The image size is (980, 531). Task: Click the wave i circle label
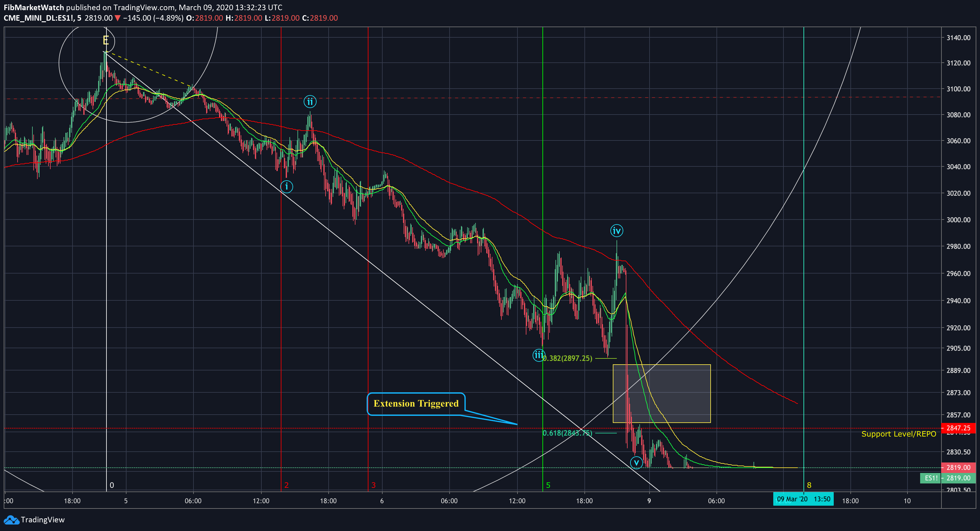286,186
